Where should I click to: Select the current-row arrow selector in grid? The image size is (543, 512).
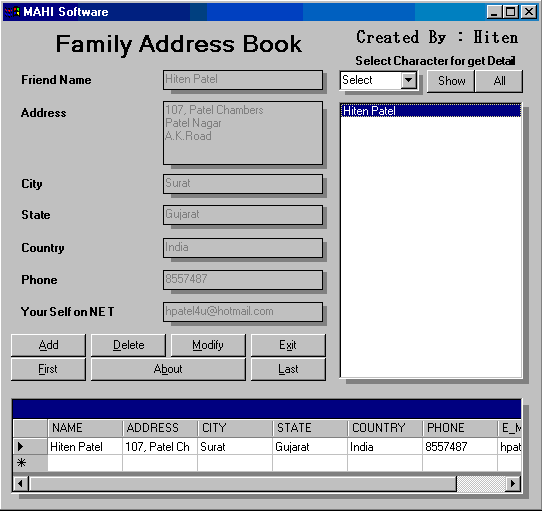pos(30,447)
